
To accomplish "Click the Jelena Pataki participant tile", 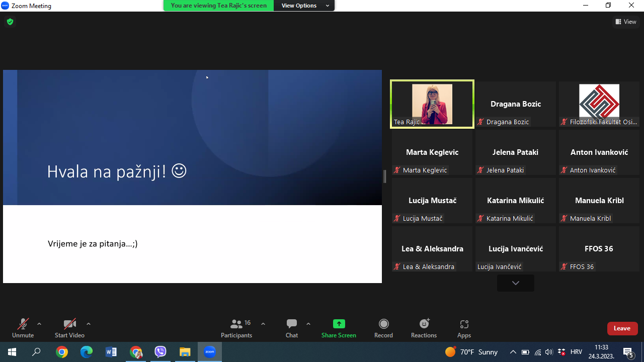I will tap(516, 152).
